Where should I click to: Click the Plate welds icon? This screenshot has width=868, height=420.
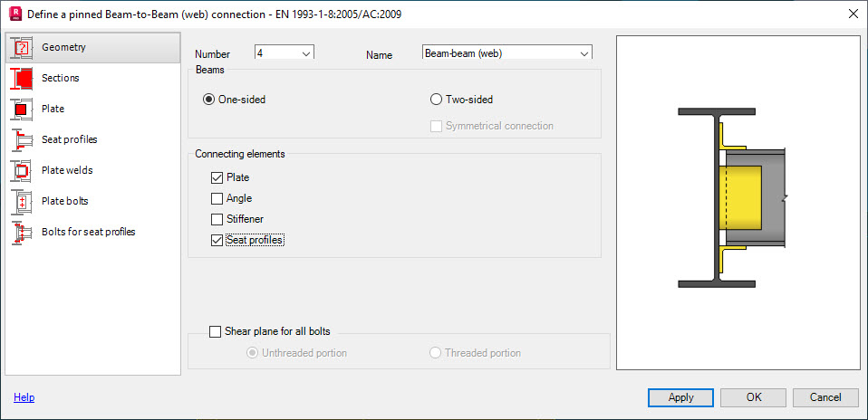[22, 171]
